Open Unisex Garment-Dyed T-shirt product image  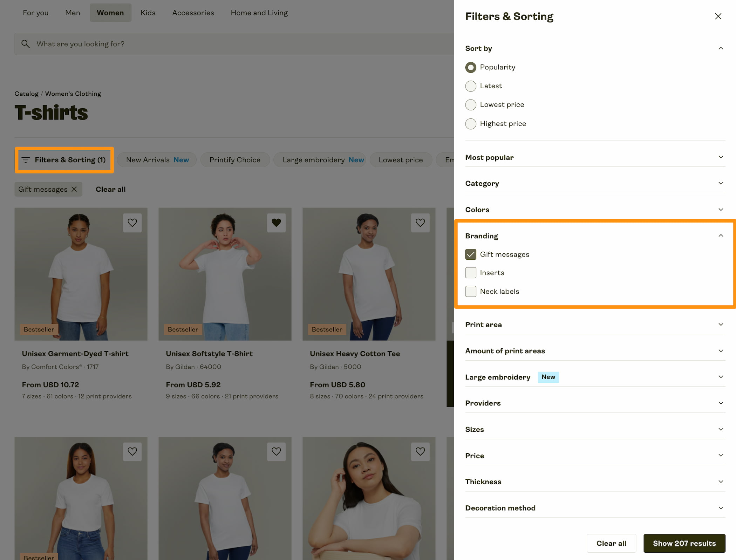pyautogui.click(x=81, y=274)
